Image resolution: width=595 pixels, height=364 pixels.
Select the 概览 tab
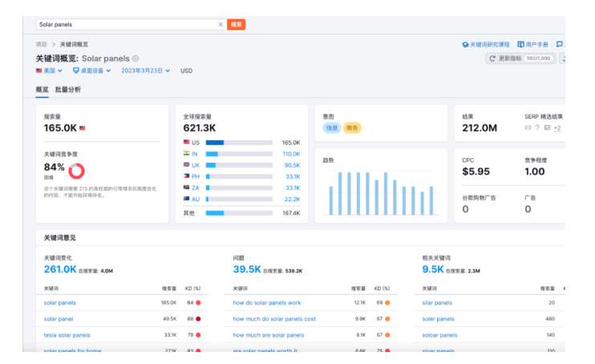click(x=42, y=90)
